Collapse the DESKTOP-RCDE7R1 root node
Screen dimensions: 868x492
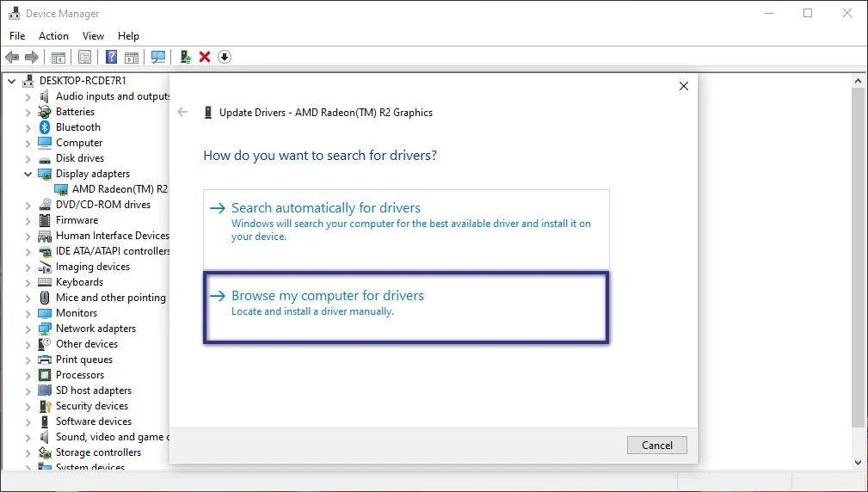click(x=12, y=81)
